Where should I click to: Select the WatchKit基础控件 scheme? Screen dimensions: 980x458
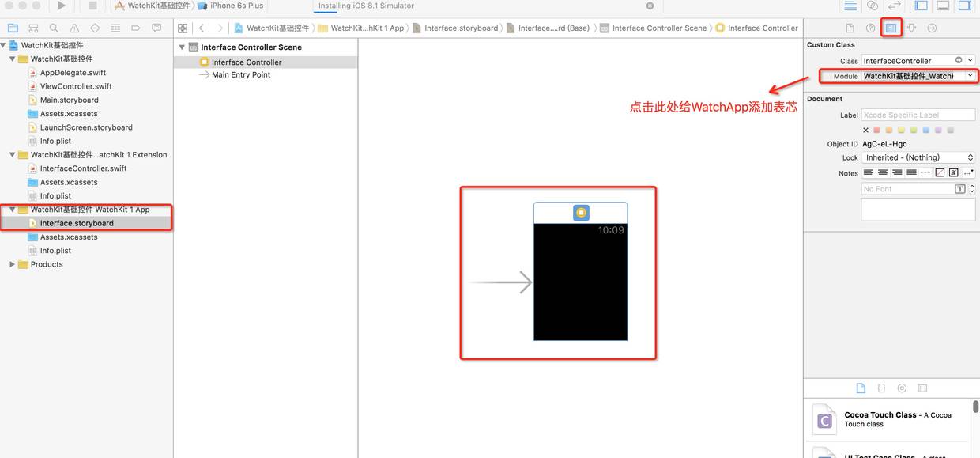pyautogui.click(x=152, y=6)
